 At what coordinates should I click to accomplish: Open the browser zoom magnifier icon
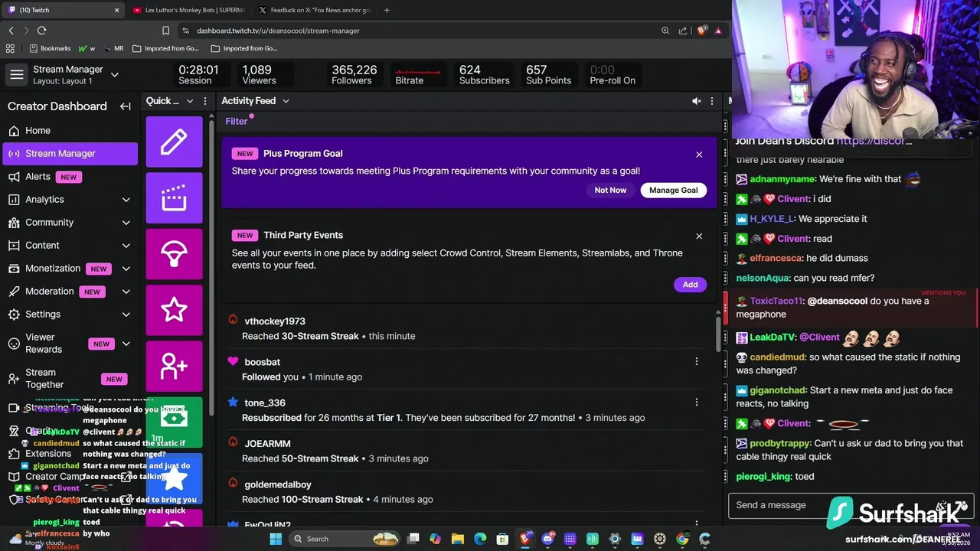(665, 31)
